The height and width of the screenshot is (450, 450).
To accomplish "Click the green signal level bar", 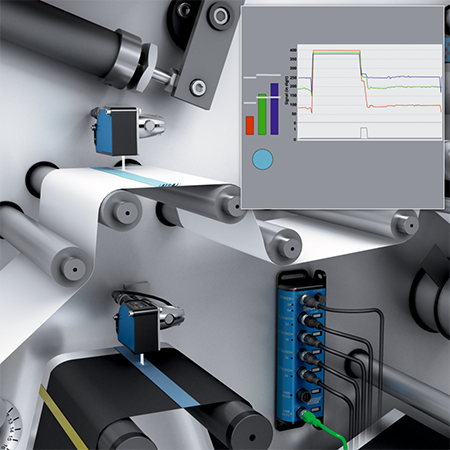I will click(262, 114).
